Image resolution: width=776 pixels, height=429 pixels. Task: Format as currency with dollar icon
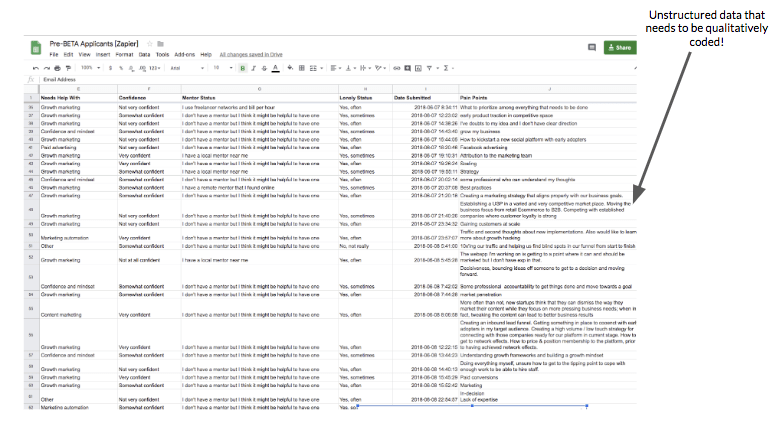pos(110,68)
